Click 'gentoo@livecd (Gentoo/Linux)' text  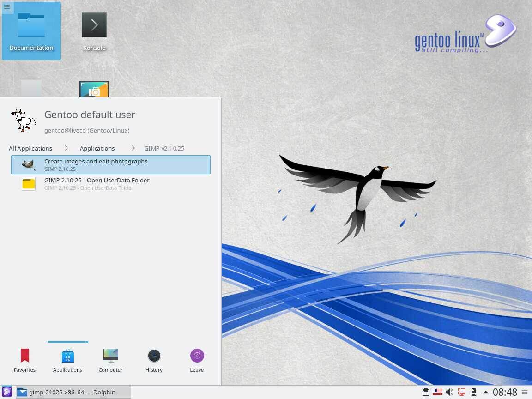(87, 130)
